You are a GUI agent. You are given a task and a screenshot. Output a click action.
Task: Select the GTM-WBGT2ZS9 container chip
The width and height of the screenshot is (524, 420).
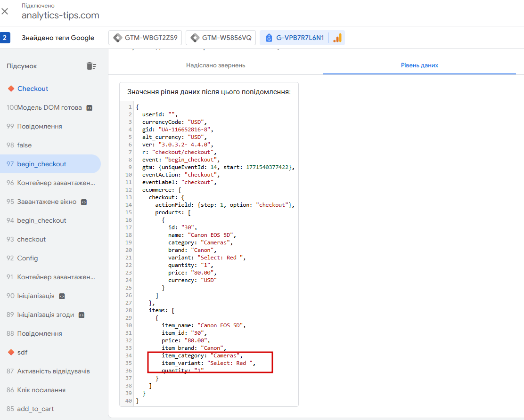point(145,38)
